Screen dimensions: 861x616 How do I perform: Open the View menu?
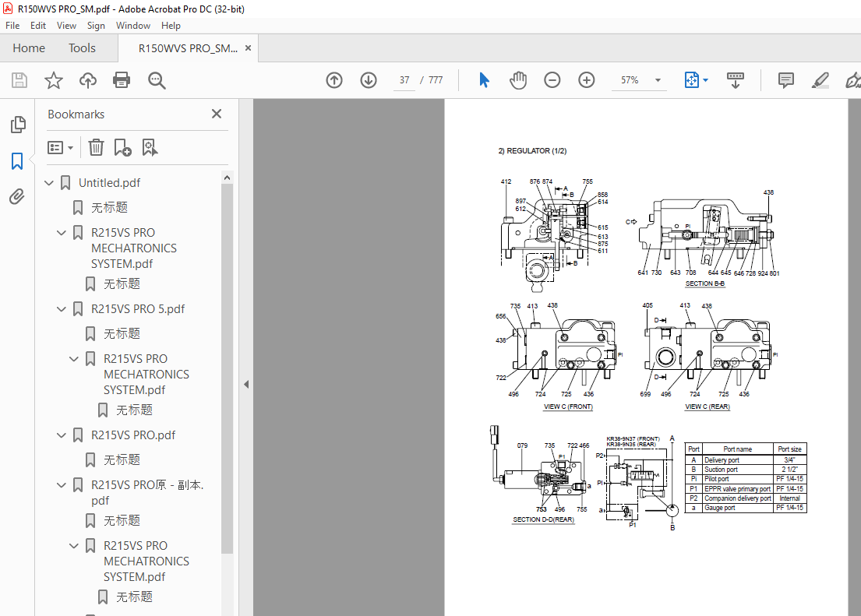click(66, 26)
